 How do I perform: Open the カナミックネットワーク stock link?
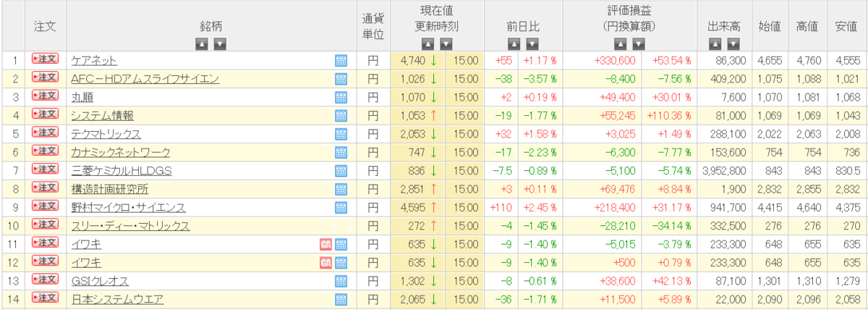pos(121,153)
